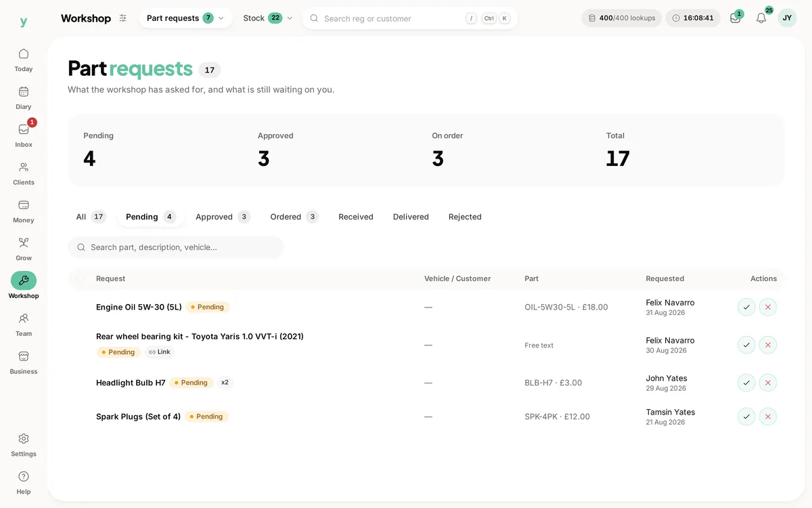Open the Team section in sidebar
Image resolution: width=812 pixels, height=508 pixels.
point(24,324)
